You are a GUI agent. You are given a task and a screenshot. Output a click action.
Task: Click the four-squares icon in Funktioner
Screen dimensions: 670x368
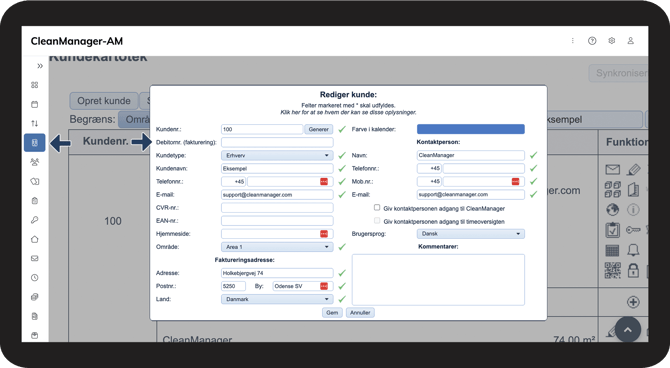point(612,189)
